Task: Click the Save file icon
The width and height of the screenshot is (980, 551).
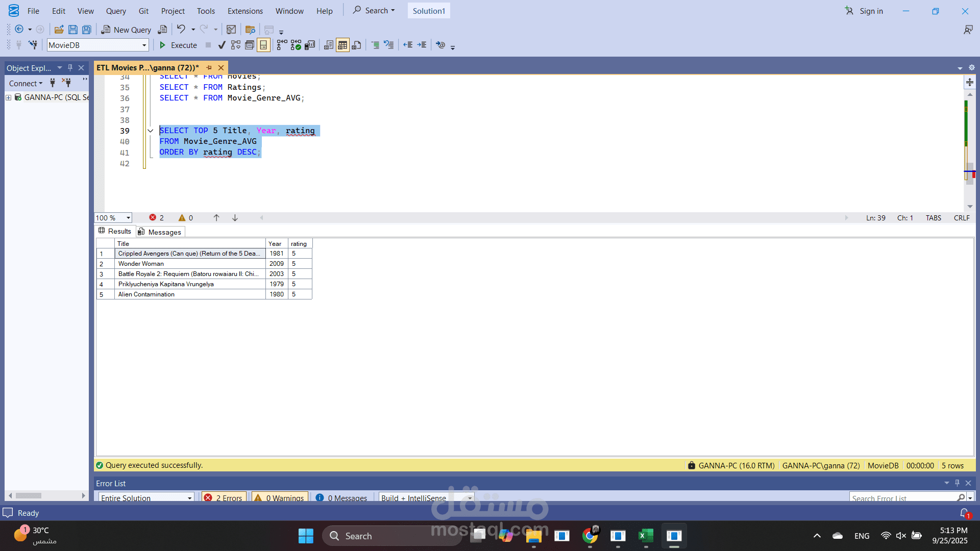Action: (x=73, y=30)
